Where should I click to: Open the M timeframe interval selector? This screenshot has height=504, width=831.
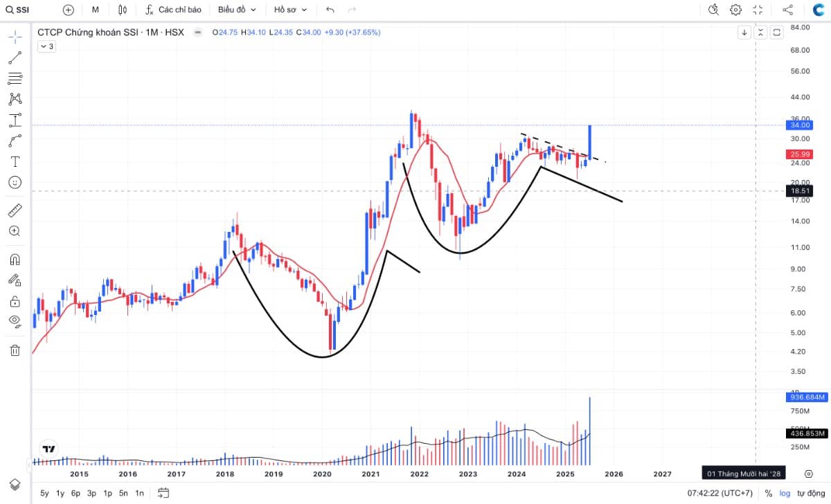(x=95, y=10)
